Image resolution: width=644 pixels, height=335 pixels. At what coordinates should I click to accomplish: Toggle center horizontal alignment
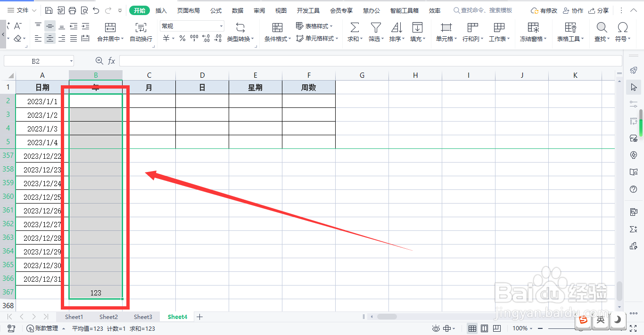coord(50,39)
